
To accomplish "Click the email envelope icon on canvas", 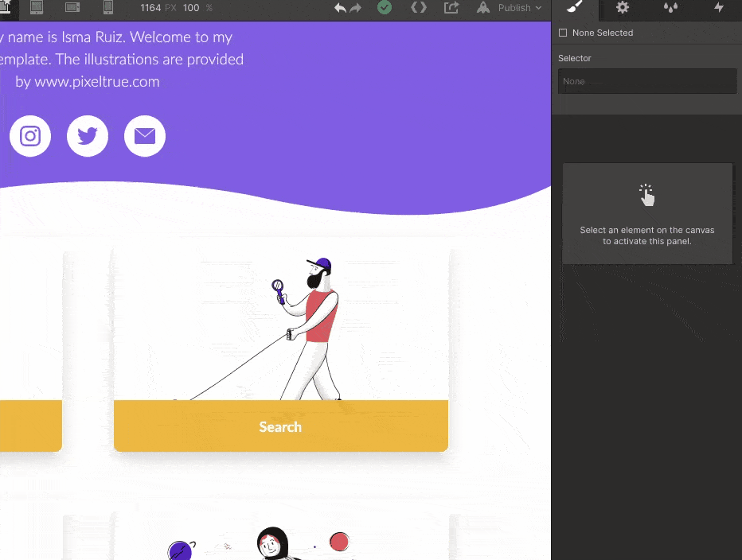I will (x=145, y=136).
